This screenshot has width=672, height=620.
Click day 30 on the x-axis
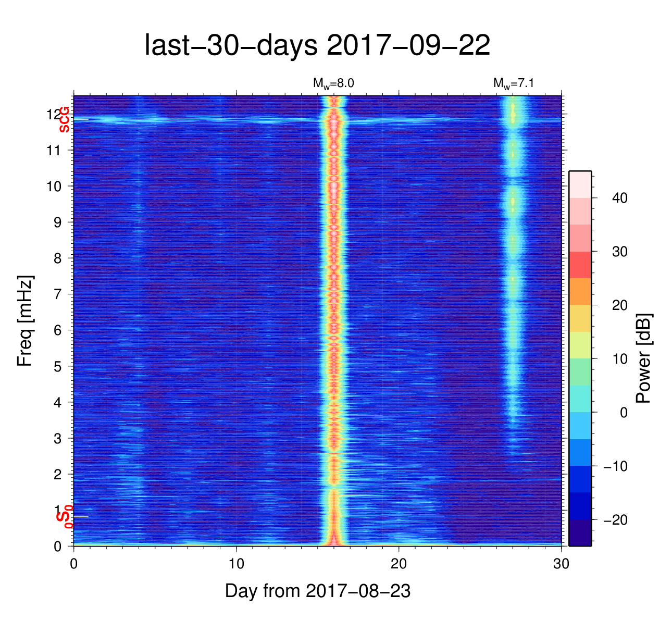click(x=561, y=564)
